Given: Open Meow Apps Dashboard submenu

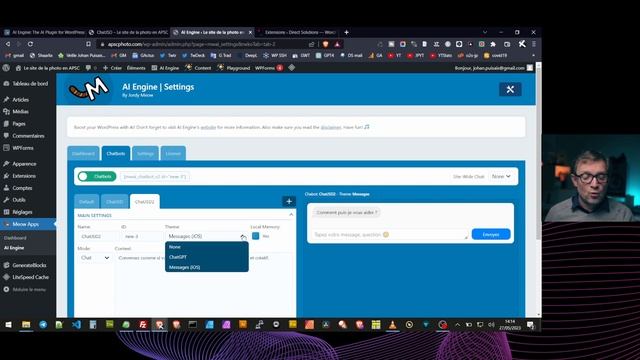Looking at the screenshot, I should pyautogui.click(x=15, y=238).
